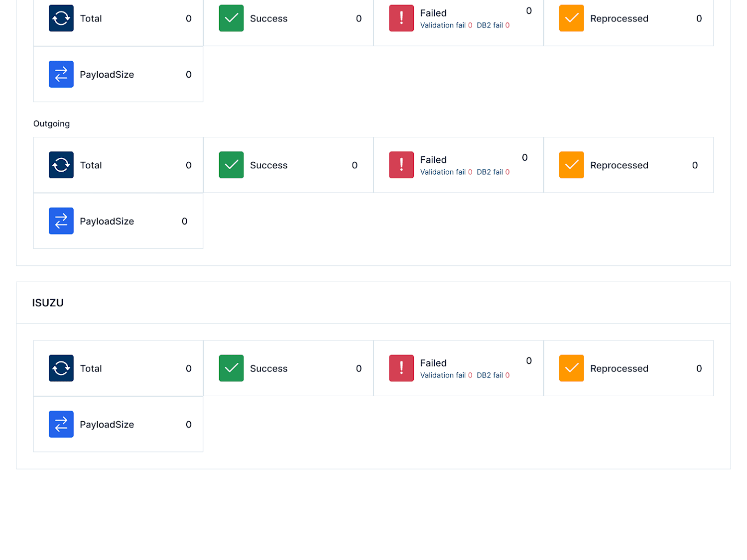Click the 'PayloadSize' label in section above Outgoing

[x=107, y=75]
